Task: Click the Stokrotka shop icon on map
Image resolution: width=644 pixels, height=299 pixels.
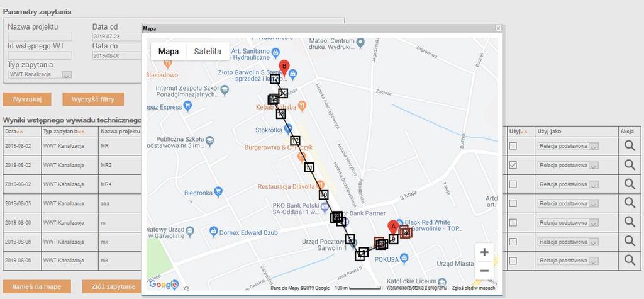Action: (x=288, y=129)
